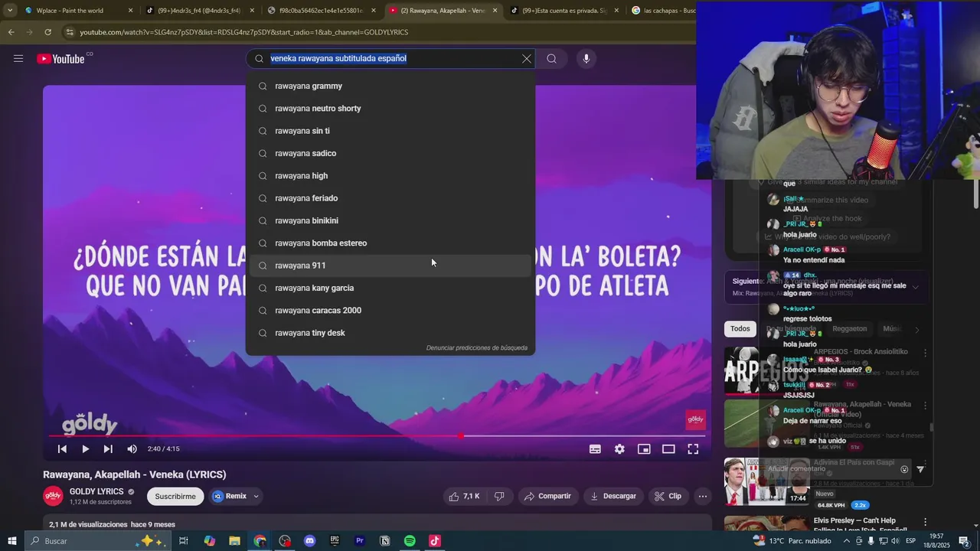Click Descargar download button
Screen dimensions: 980x551
613,496
